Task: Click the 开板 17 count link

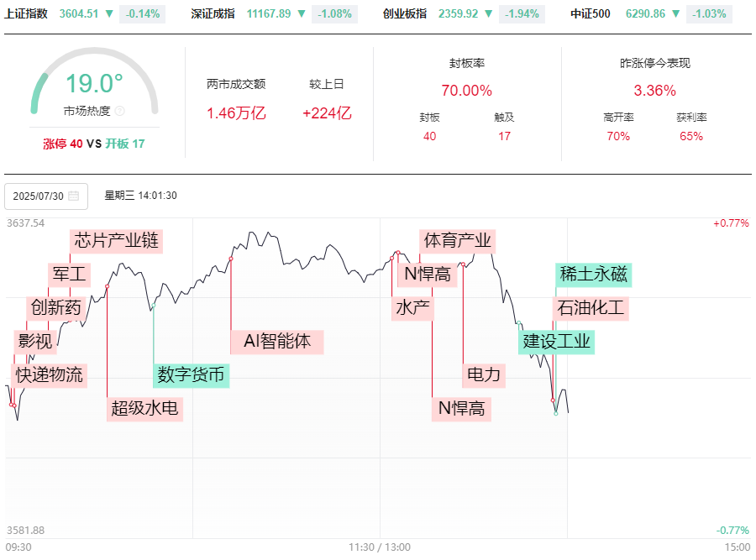Action: coord(125,144)
